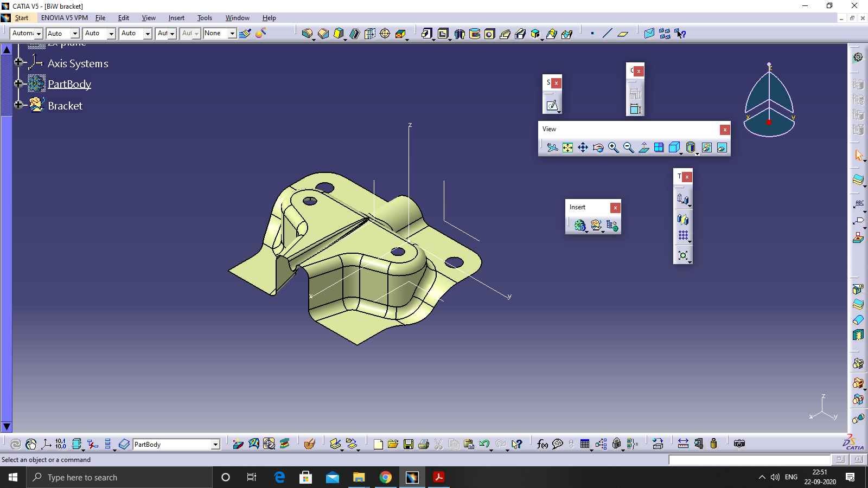868x488 pixels.
Task: Click the Fit All In icon
Action: coord(567,147)
